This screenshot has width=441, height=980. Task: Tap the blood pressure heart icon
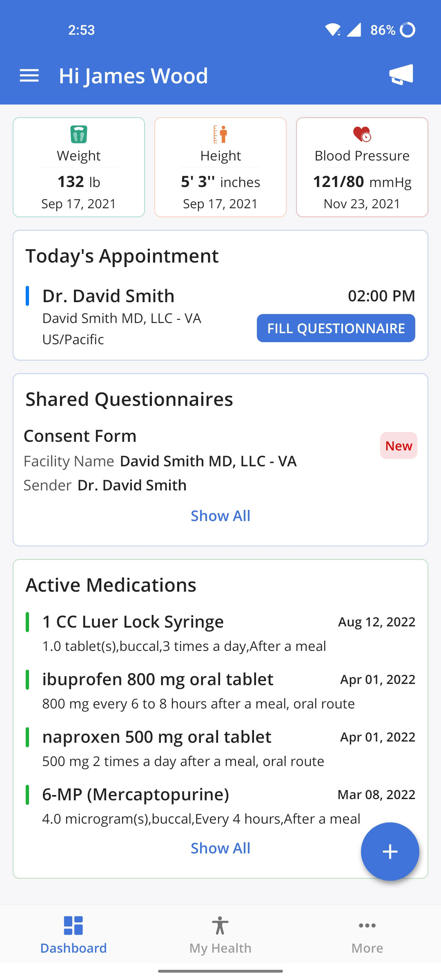pyautogui.click(x=362, y=134)
